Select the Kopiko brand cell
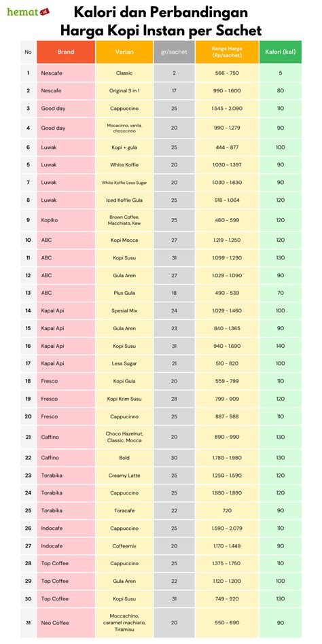Image resolution: width=322 pixels, height=644 pixels. [66, 220]
